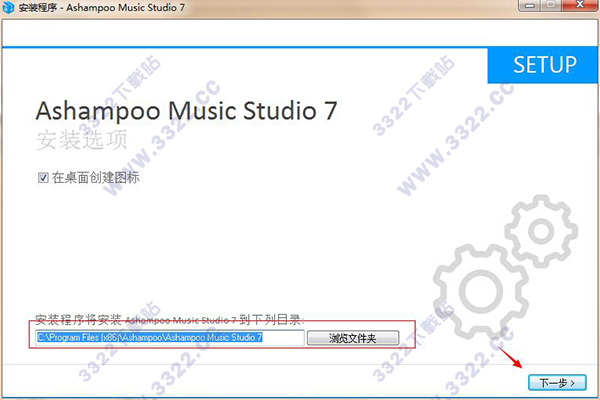
Task: Proceed with the 下一步 button
Action: (x=557, y=382)
